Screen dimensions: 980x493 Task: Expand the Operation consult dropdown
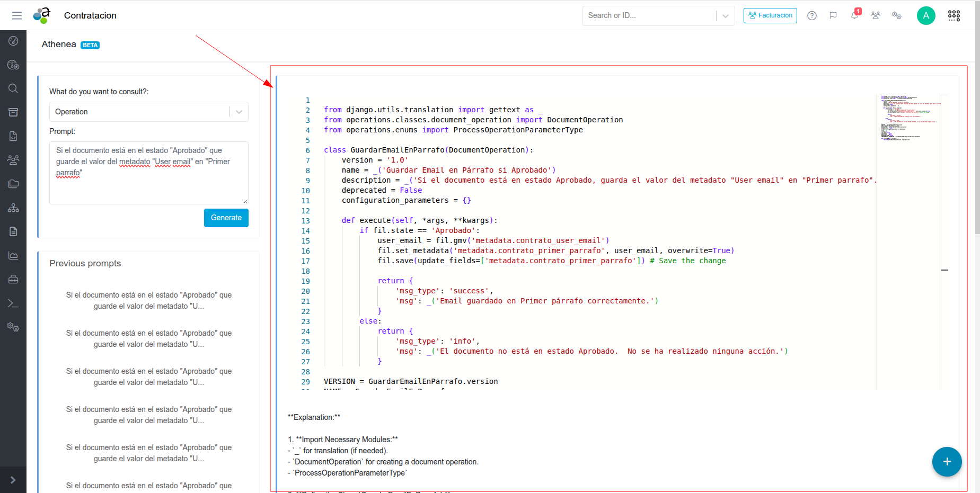[x=239, y=112]
